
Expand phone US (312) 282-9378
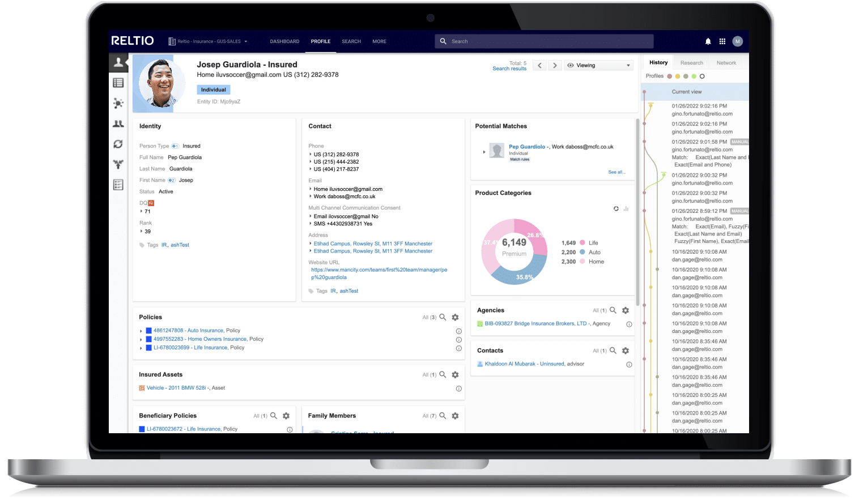point(311,154)
